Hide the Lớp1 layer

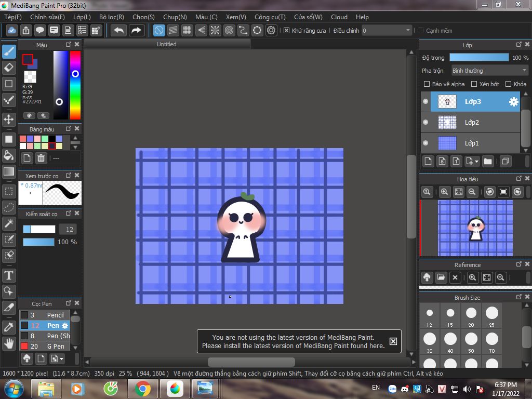426,143
